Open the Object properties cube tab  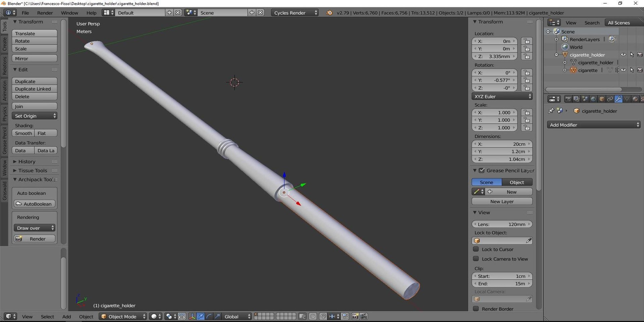(601, 99)
